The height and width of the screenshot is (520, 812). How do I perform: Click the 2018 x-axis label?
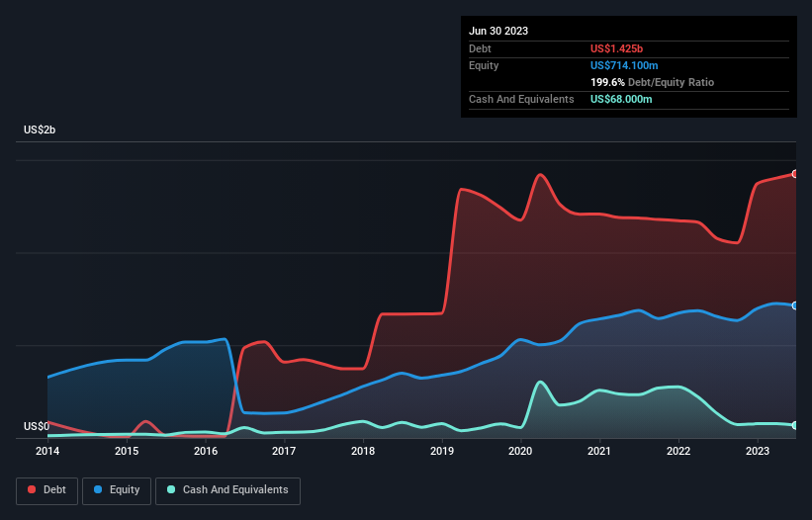[x=363, y=451]
